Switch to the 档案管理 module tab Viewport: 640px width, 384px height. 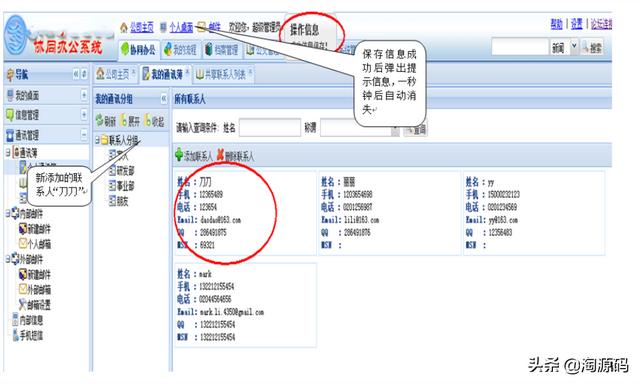click(x=222, y=50)
